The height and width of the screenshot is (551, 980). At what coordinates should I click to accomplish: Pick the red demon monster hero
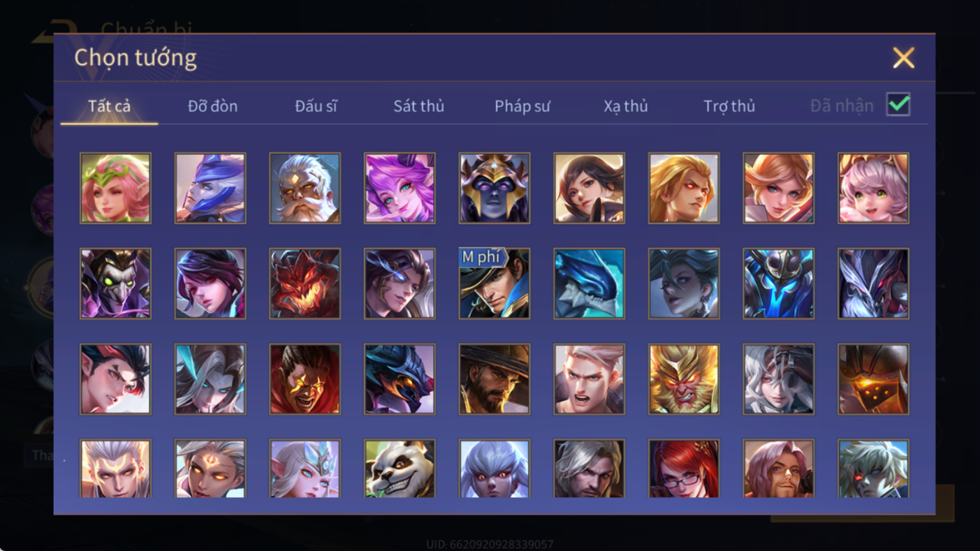[305, 284]
